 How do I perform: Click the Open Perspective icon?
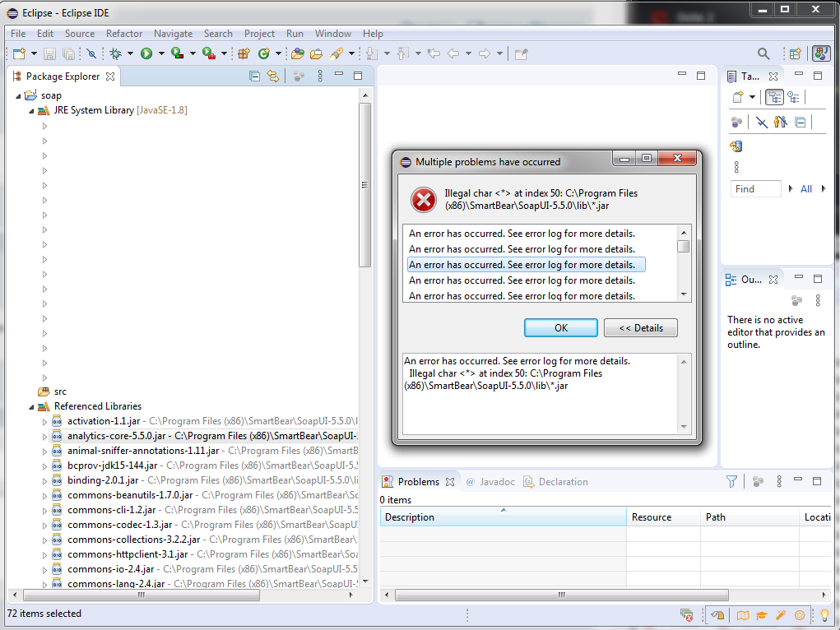point(796,53)
